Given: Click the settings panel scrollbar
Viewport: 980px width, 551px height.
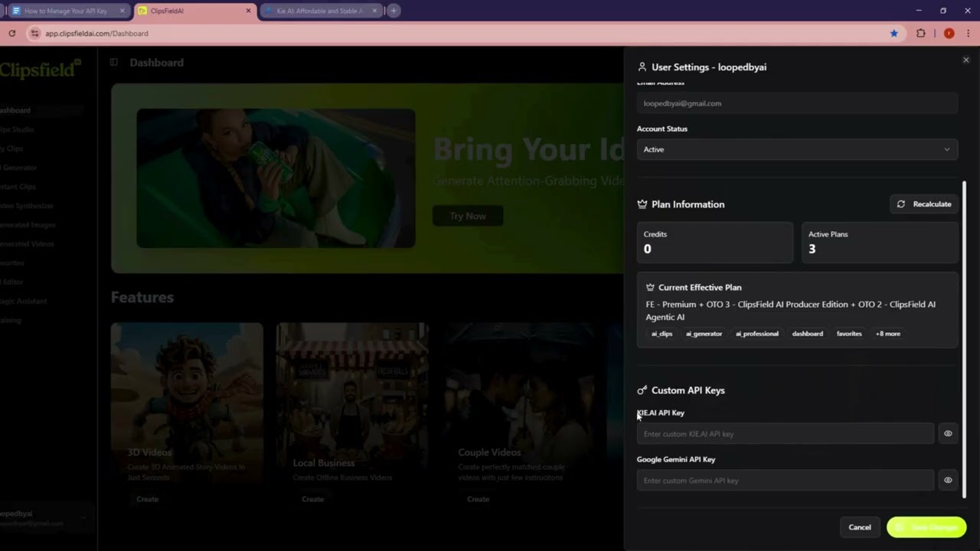Looking at the screenshot, I should pyautogui.click(x=964, y=339).
